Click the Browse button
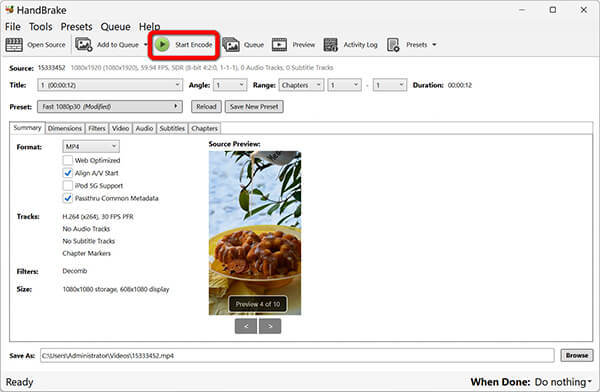The image size is (600, 392). [577, 356]
